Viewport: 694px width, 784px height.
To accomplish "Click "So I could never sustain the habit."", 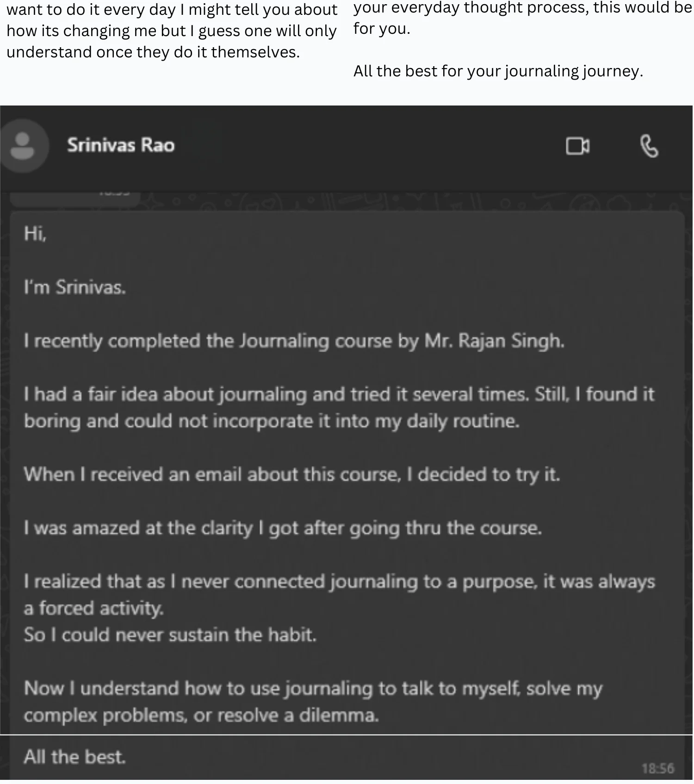I will [170, 635].
